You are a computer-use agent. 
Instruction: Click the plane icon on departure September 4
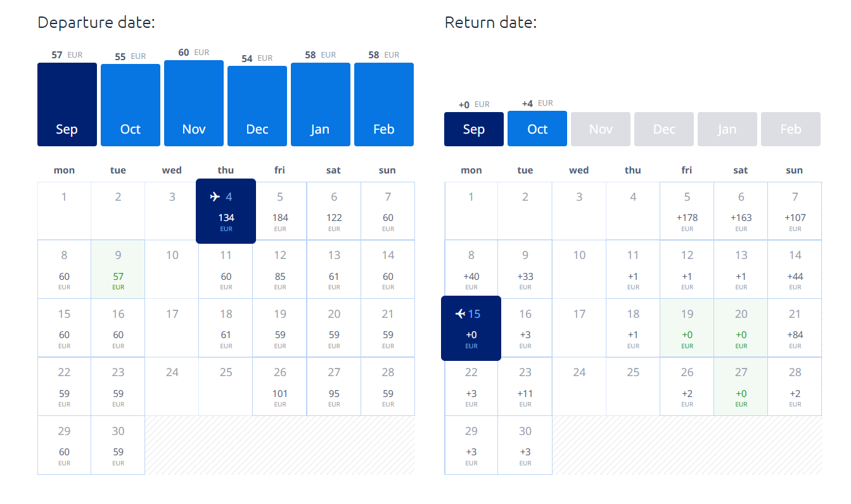coord(215,197)
